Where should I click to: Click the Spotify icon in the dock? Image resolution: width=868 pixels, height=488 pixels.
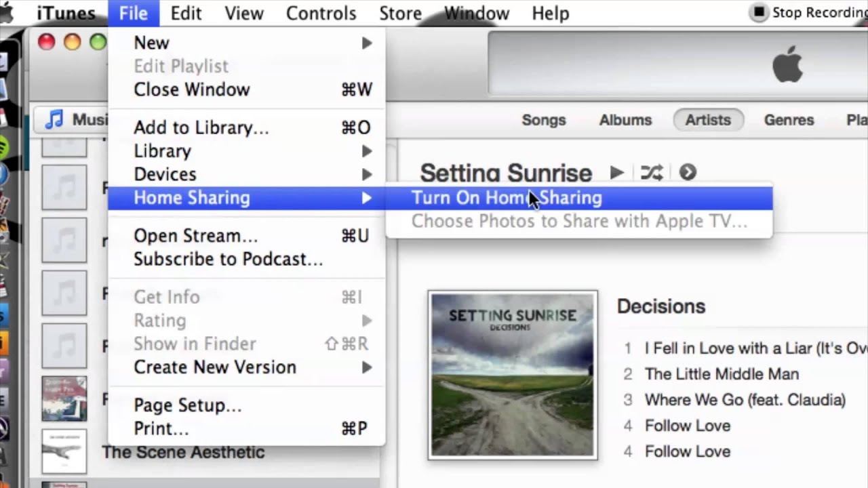coord(3,146)
